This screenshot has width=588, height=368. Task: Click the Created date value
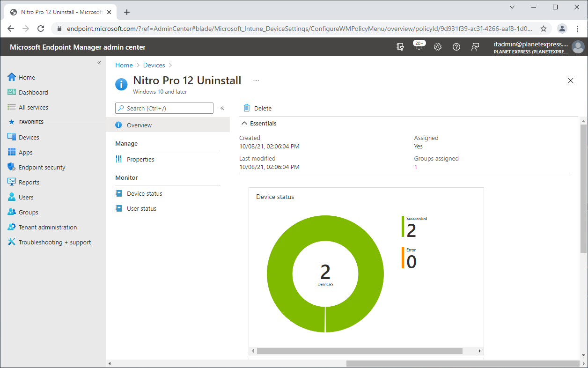(x=269, y=147)
